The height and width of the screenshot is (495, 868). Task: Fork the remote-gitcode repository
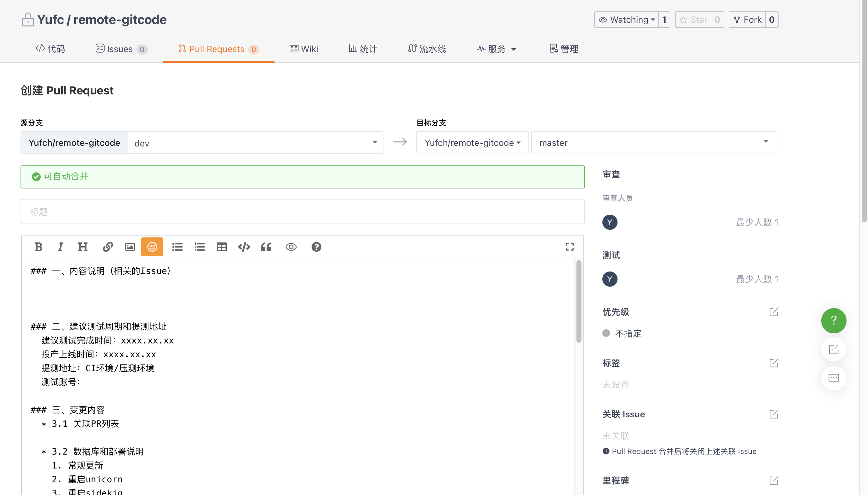pos(747,20)
